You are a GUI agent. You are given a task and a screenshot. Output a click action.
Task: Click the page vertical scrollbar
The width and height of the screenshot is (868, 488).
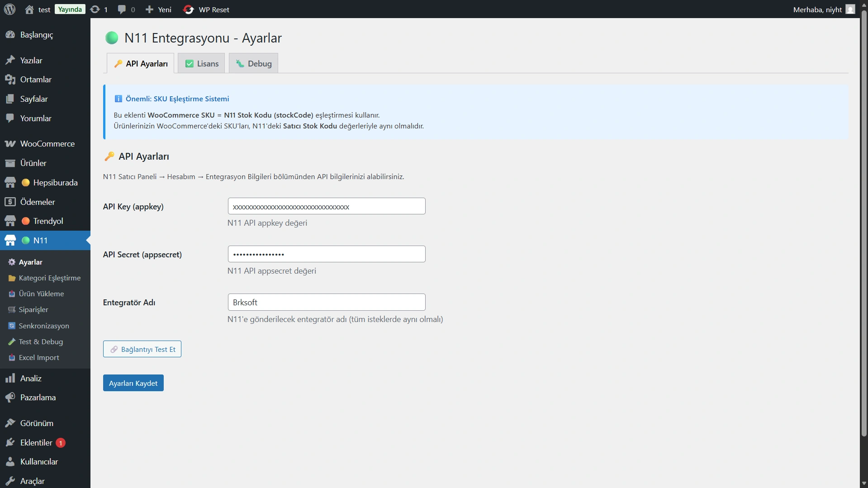863,226
